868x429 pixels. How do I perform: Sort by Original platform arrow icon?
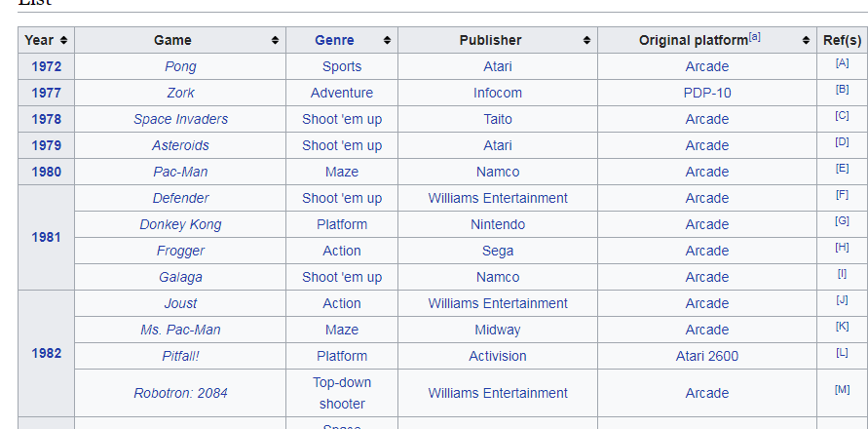pyautogui.click(x=806, y=40)
